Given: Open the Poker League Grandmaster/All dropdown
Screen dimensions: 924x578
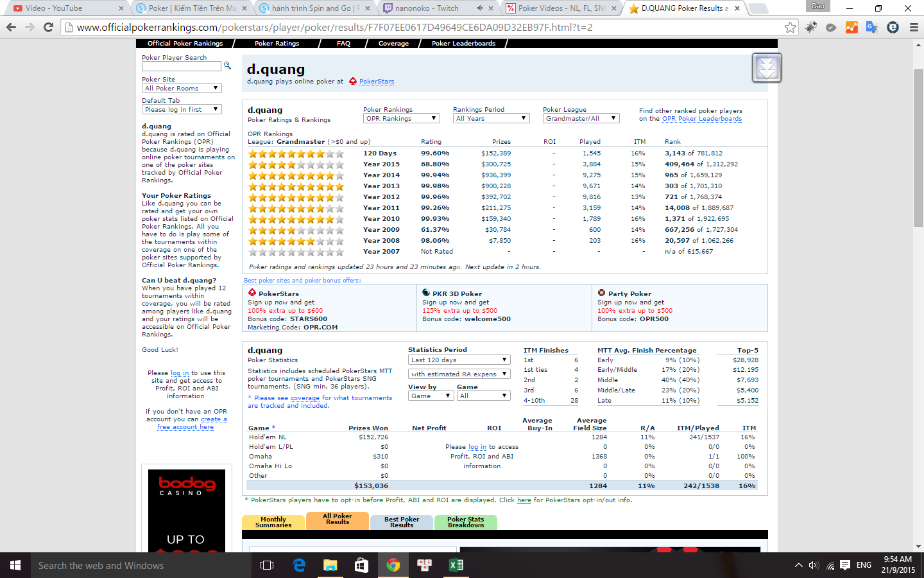Looking at the screenshot, I should point(581,118).
